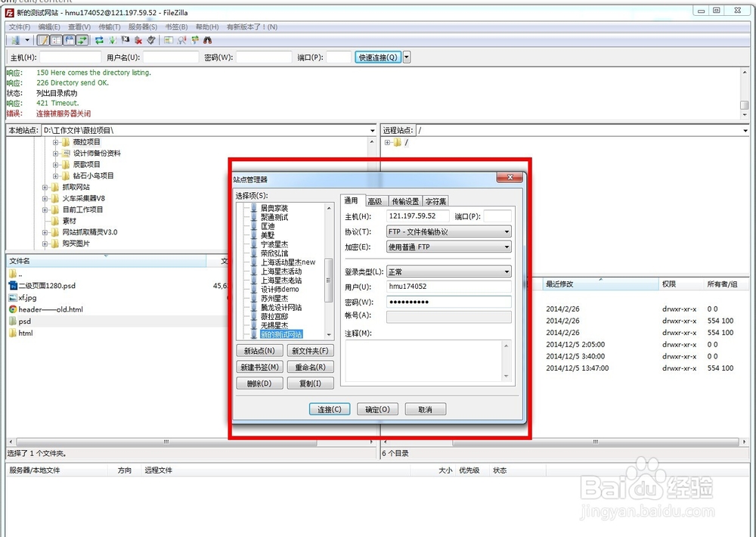Click the site list vertical scrollbar thumb
The height and width of the screenshot is (537, 756).
[x=329, y=281]
